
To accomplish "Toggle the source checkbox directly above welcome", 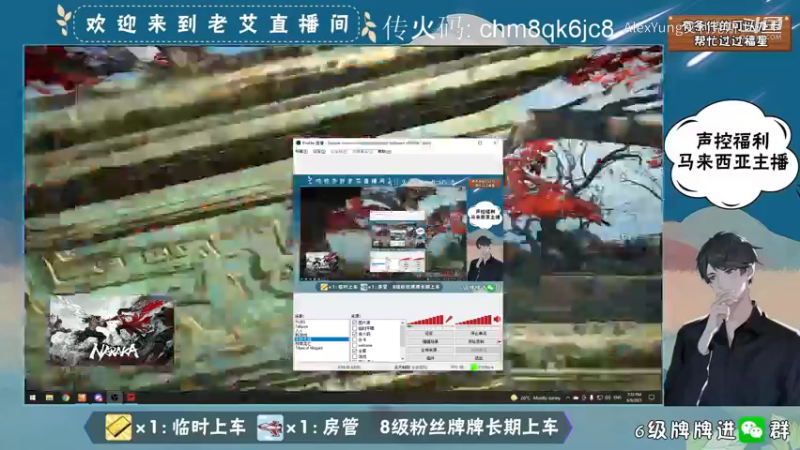I will point(355,340).
